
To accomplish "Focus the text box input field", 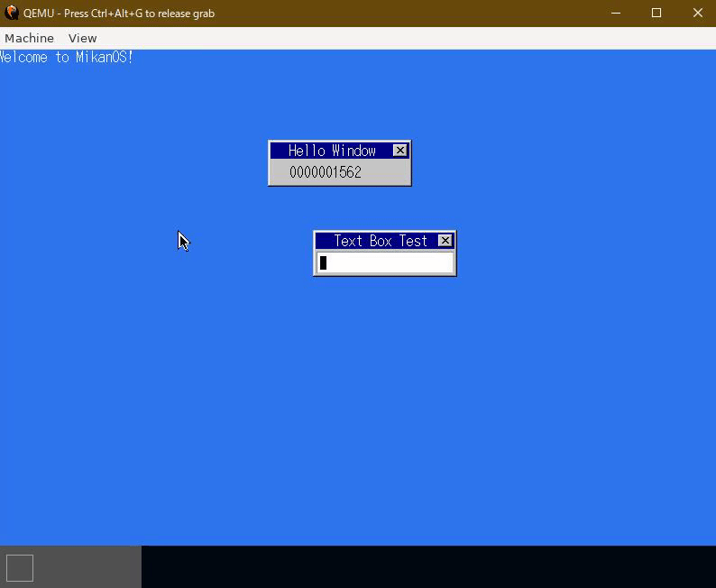I will 385,263.
